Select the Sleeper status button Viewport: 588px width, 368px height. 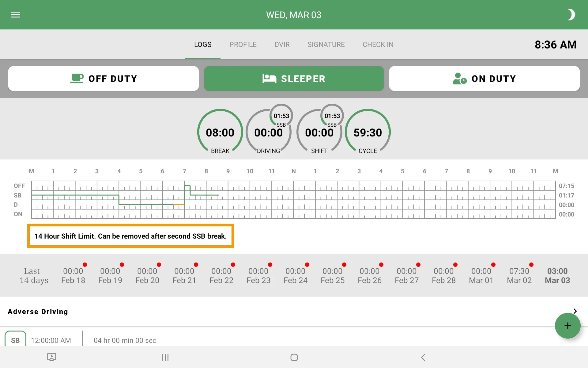294,79
